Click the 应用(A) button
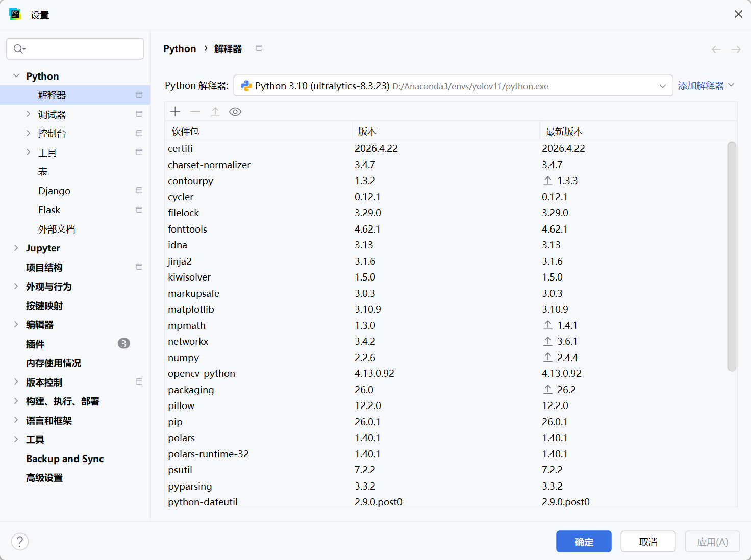This screenshot has height=560, width=751. (x=712, y=542)
